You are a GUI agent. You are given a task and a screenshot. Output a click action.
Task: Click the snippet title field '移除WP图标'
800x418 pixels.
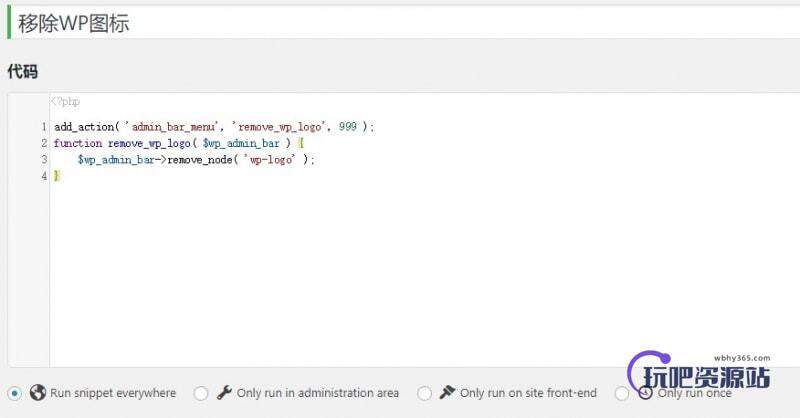[x=403, y=23]
